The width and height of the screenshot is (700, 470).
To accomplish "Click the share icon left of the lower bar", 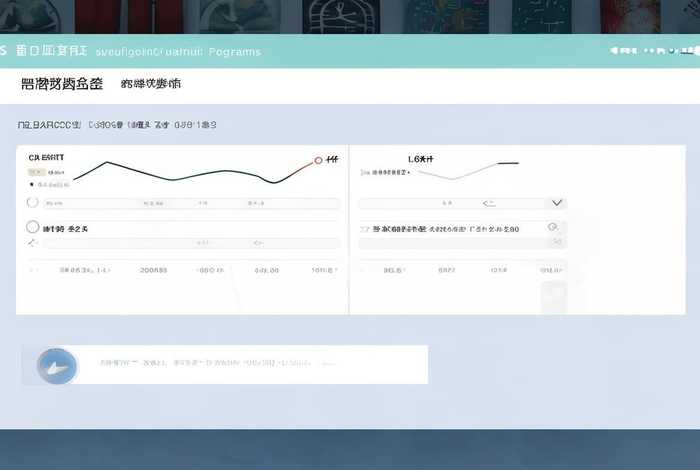I will [x=32, y=242].
